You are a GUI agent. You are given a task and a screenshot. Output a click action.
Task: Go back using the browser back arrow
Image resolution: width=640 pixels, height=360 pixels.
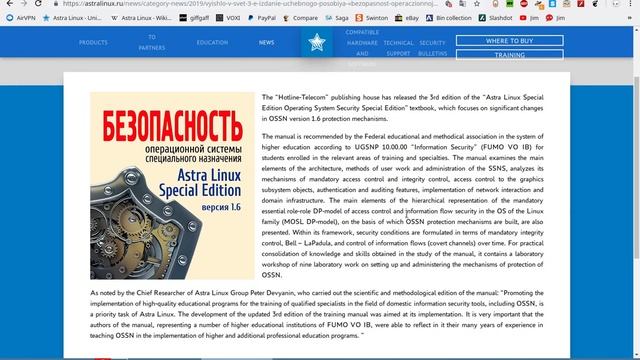click(9, 3)
